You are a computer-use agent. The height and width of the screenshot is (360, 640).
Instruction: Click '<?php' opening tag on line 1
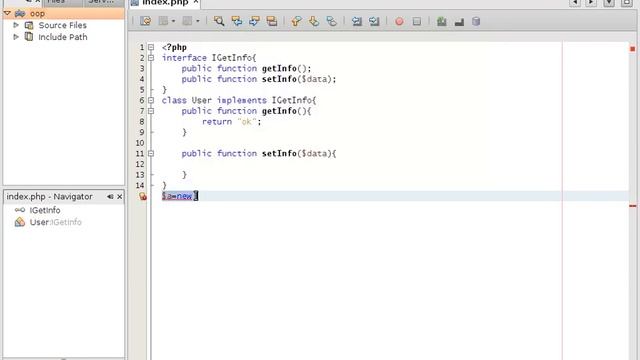(174, 47)
